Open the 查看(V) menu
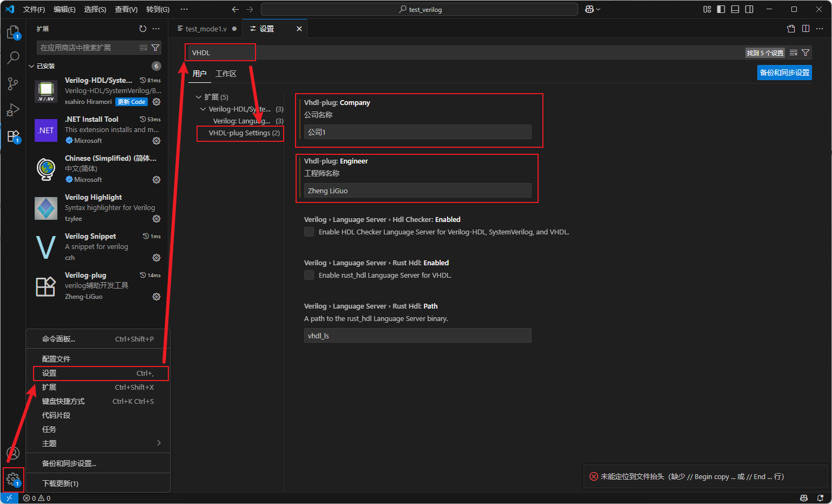Screen dimensions: 832x504 (x=126, y=9)
